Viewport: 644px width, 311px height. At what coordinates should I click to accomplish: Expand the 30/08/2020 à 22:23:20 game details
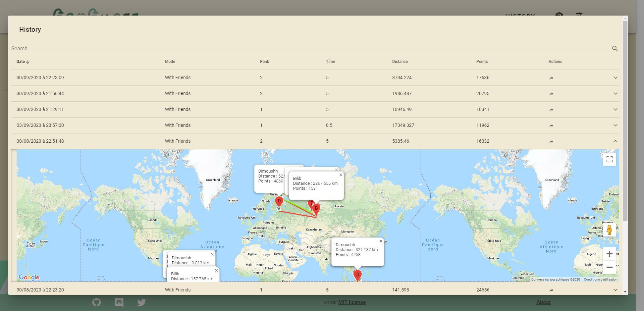pos(616,290)
